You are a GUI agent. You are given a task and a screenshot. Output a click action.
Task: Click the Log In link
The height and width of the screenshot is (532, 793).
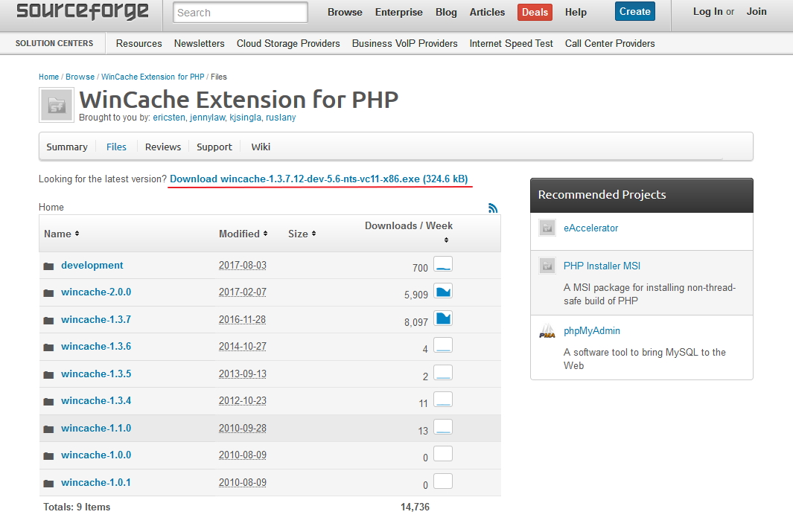pyautogui.click(x=707, y=12)
